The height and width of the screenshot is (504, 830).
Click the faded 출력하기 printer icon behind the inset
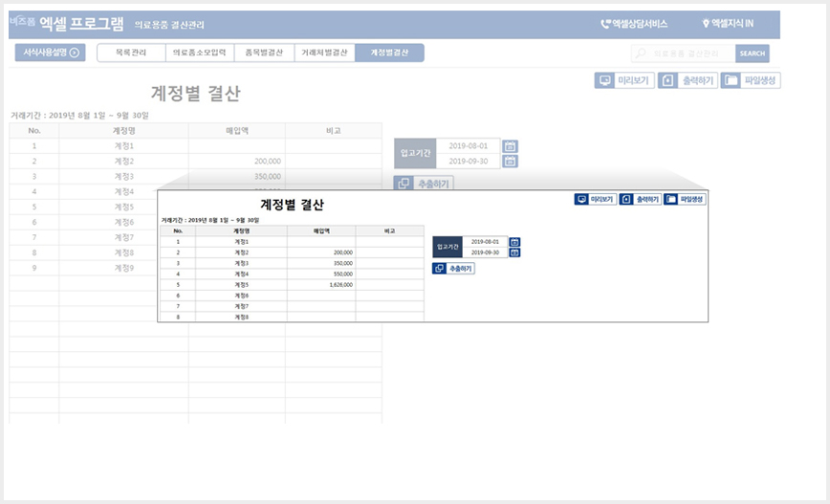pos(667,80)
